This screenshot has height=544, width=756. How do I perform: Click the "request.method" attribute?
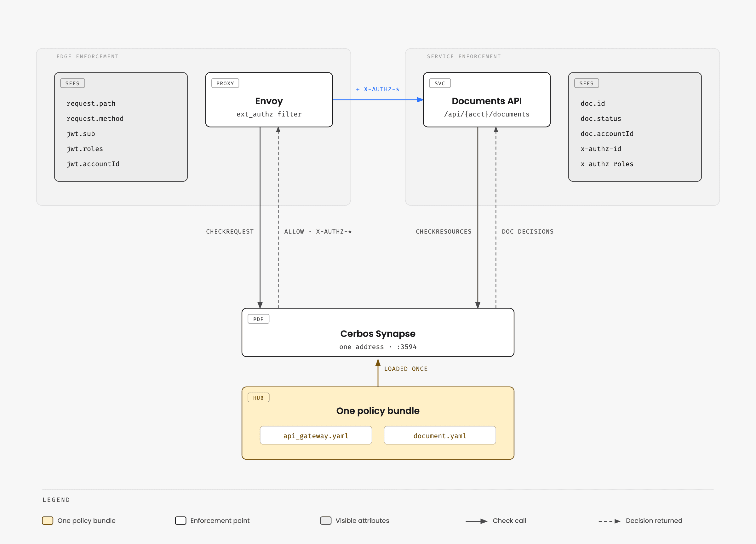pyautogui.click(x=95, y=119)
